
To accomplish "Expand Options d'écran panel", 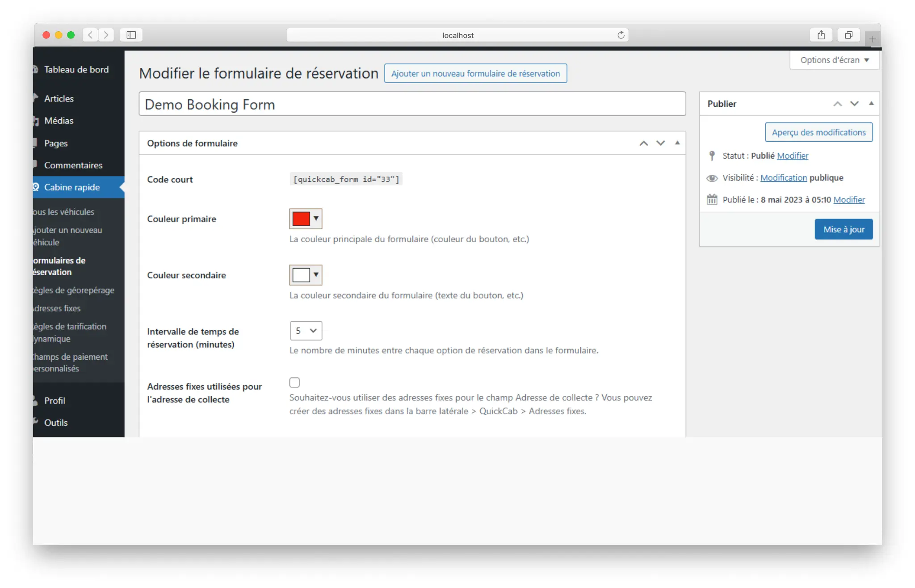I will 835,60.
